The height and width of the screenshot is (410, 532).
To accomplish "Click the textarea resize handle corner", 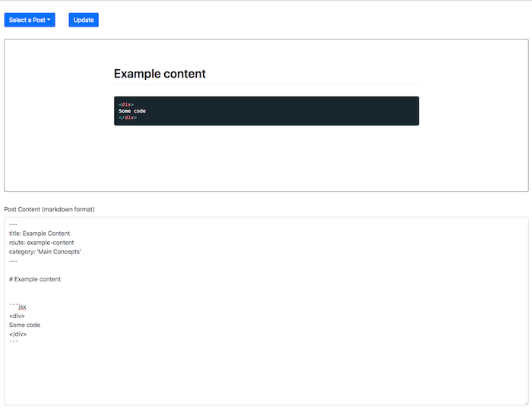I will pyautogui.click(x=526, y=403).
